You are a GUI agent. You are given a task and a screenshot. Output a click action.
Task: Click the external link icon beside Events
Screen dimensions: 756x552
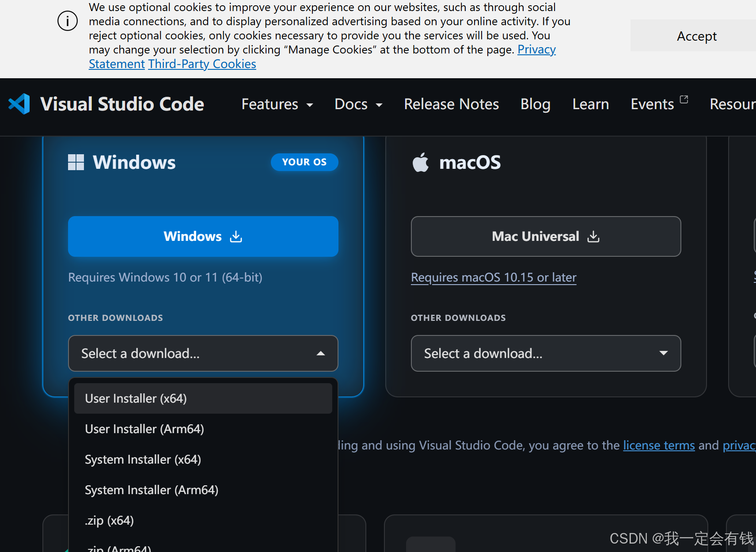[684, 99]
